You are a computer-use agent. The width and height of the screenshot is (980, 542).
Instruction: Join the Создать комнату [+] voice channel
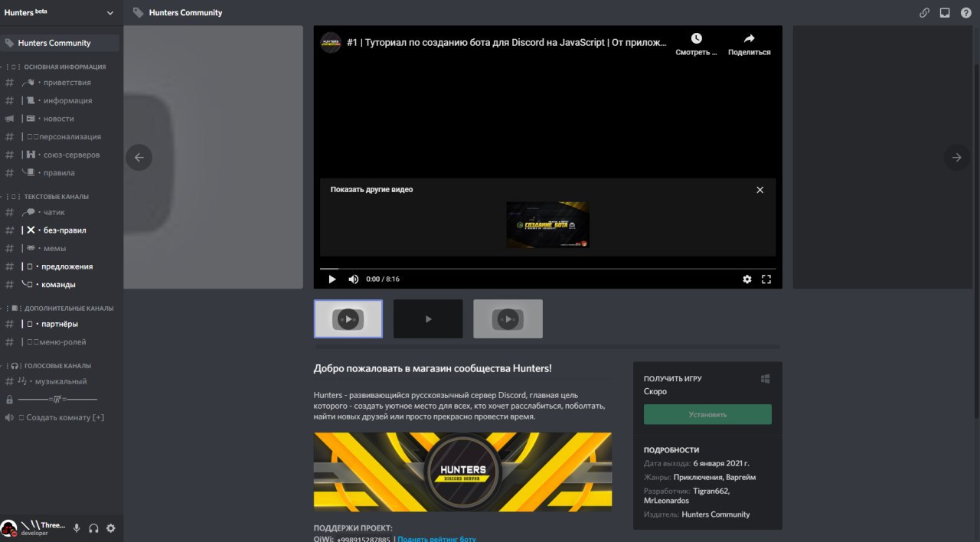click(60, 417)
